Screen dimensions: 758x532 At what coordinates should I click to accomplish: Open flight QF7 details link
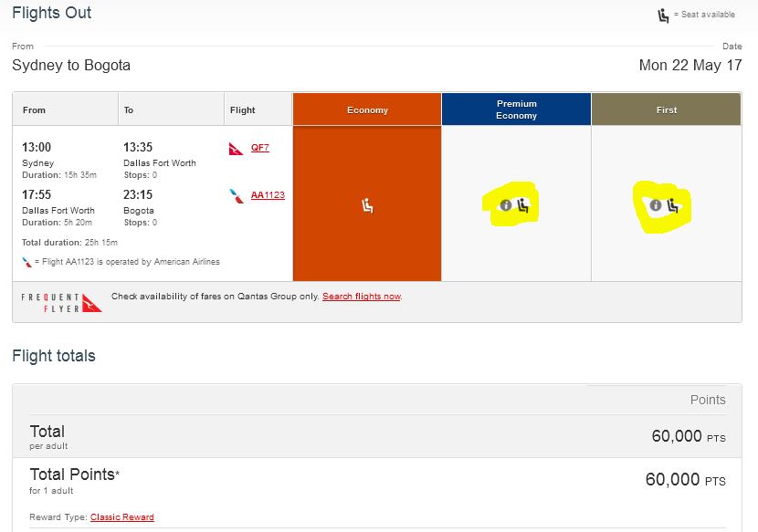coord(260,148)
